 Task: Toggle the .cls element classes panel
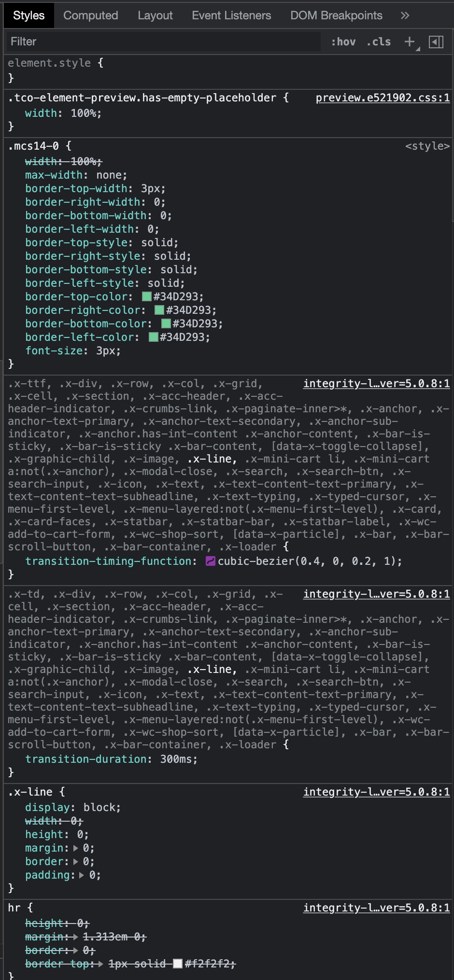379,42
